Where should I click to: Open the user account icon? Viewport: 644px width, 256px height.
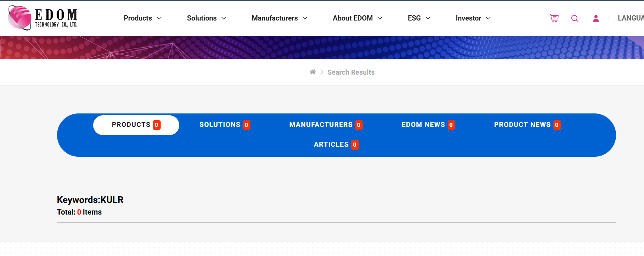coord(596,18)
